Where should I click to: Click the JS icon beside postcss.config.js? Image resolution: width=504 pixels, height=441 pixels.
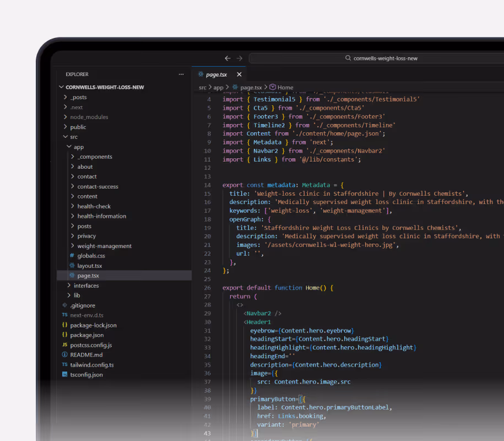click(x=64, y=345)
